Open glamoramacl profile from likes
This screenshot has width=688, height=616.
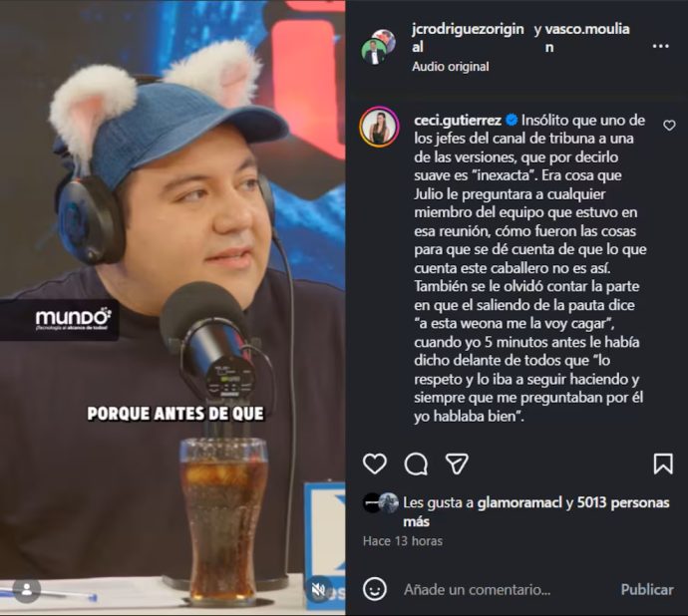519,502
